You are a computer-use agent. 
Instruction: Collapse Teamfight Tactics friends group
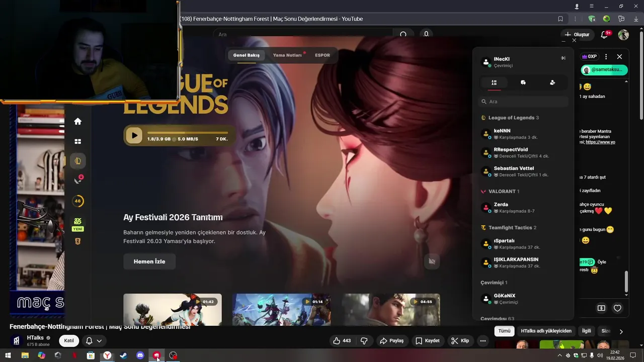pos(509,228)
